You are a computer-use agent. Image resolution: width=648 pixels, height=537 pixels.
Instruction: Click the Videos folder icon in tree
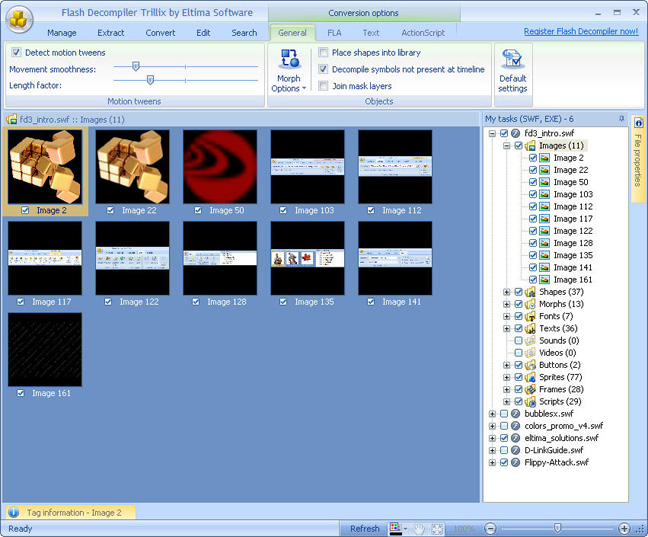530,353
